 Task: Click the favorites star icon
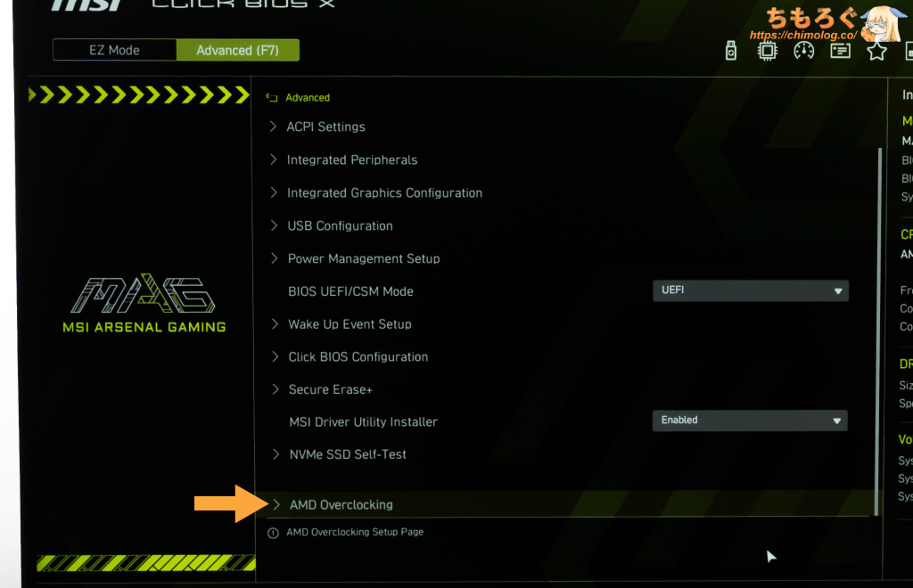point(876,51)
